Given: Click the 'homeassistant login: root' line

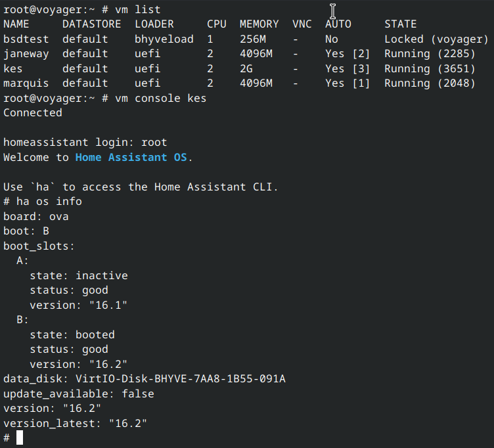Looking at the screenshot, I should (85, 143).
